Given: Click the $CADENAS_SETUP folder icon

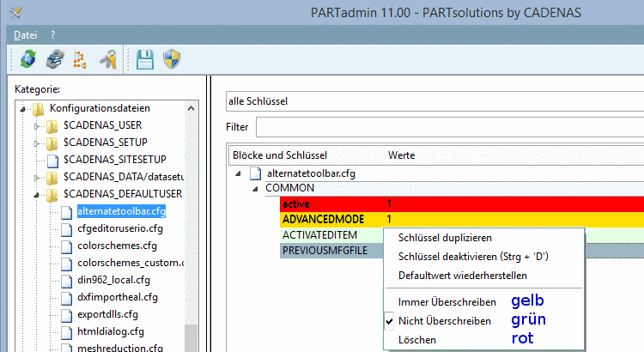Looking at the screenshot, I should point(52,143).
